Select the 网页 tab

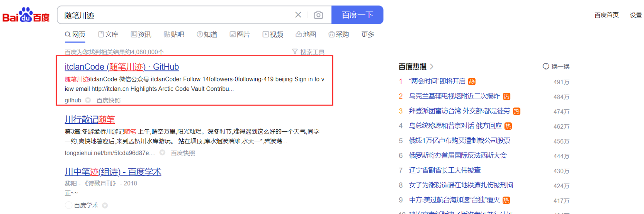coord(75,34)
